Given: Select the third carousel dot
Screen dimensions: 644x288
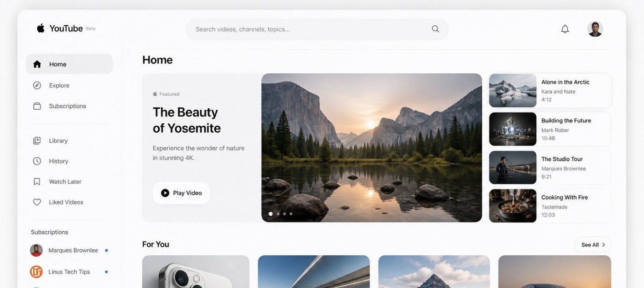Looking at the screenshot, I should pos(284,214).
